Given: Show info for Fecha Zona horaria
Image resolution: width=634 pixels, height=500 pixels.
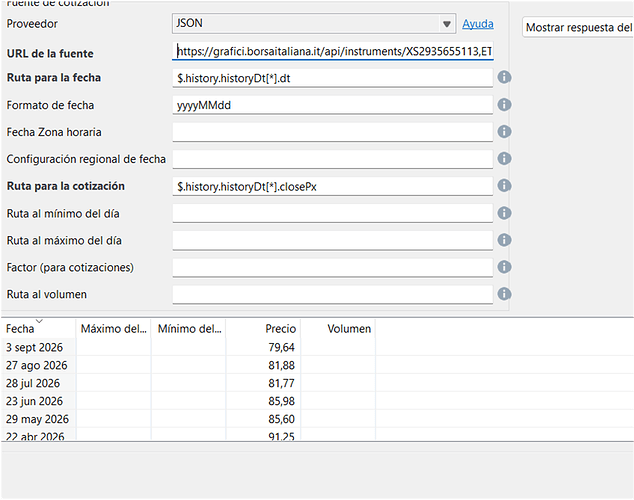Looking at the screenshot, I should pos(504,131).
